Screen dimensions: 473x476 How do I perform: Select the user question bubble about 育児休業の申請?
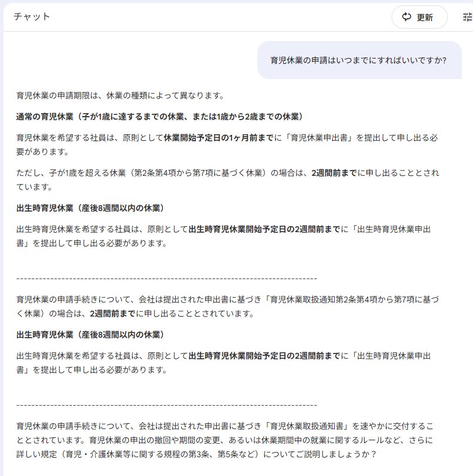coord(359,60)
